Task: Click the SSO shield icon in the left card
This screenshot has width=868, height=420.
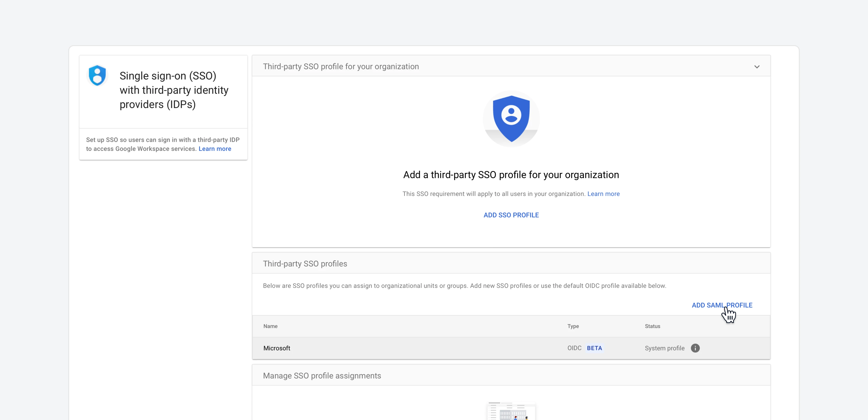Action: (97, 75)
